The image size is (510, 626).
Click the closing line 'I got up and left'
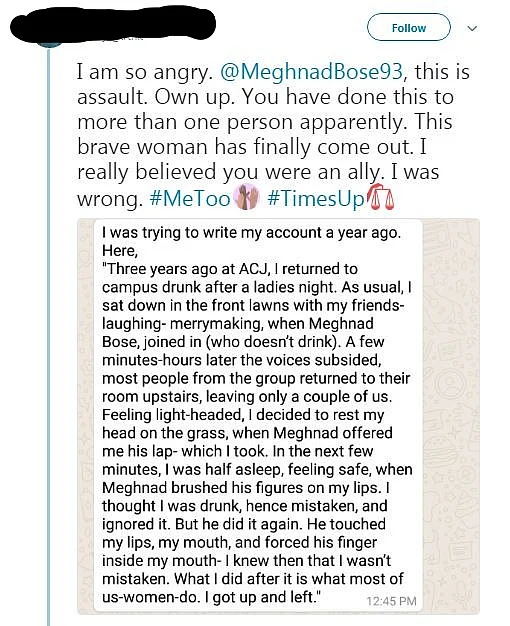(x=262, y=597)
